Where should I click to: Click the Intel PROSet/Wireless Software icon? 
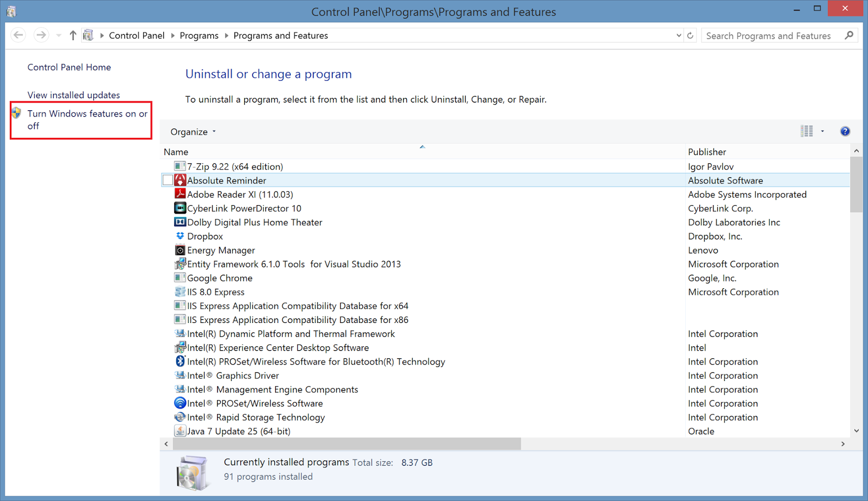tap(180, 403)
